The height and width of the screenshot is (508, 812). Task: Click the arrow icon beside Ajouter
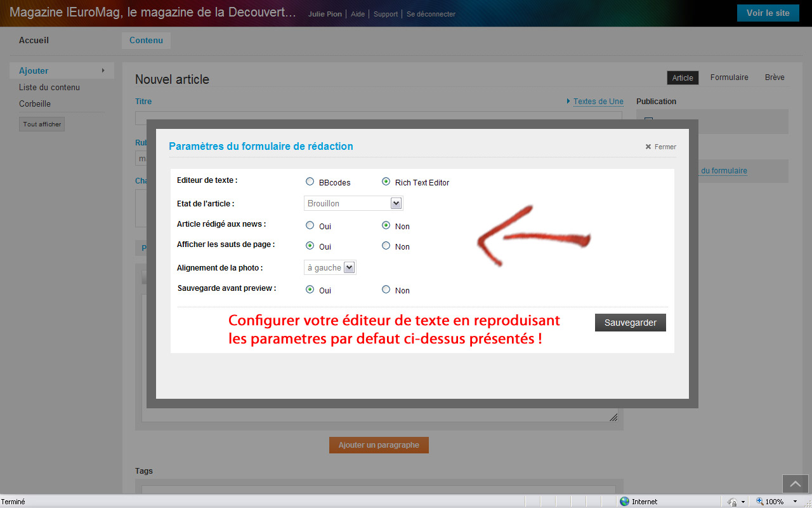coord(103,70)
